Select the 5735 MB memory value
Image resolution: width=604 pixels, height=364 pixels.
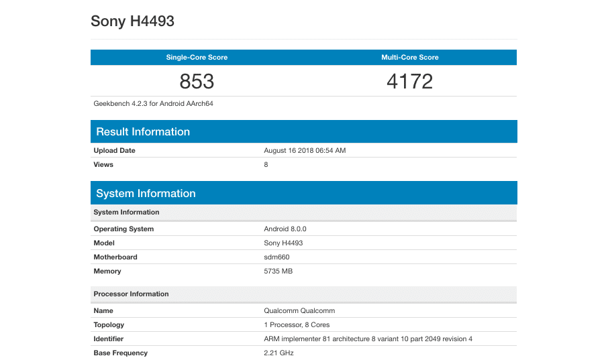278,271
